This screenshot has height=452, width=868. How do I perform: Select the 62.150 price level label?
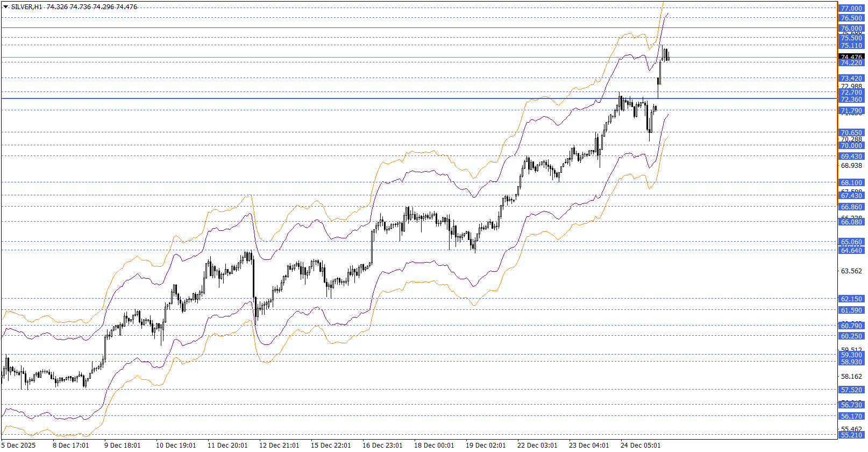[851, 299]
